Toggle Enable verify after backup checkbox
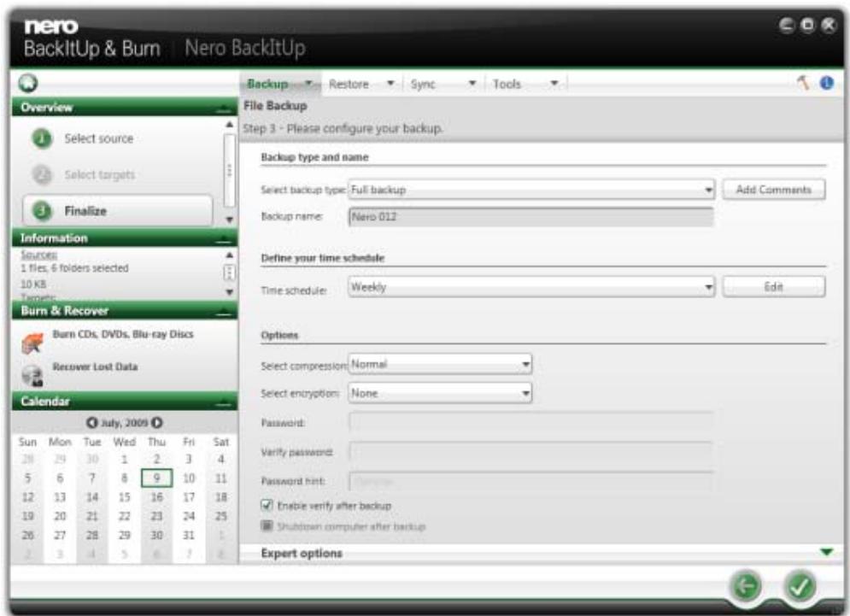Screen dimensions: 850x616 267,506
